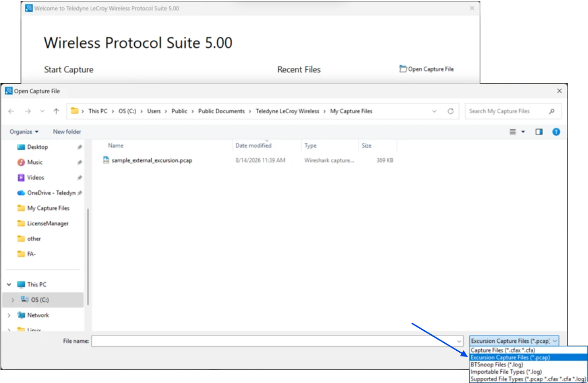Toggle the preview pane icon
Viewport: 588px width, 383px height.
[x=539, y=132]
